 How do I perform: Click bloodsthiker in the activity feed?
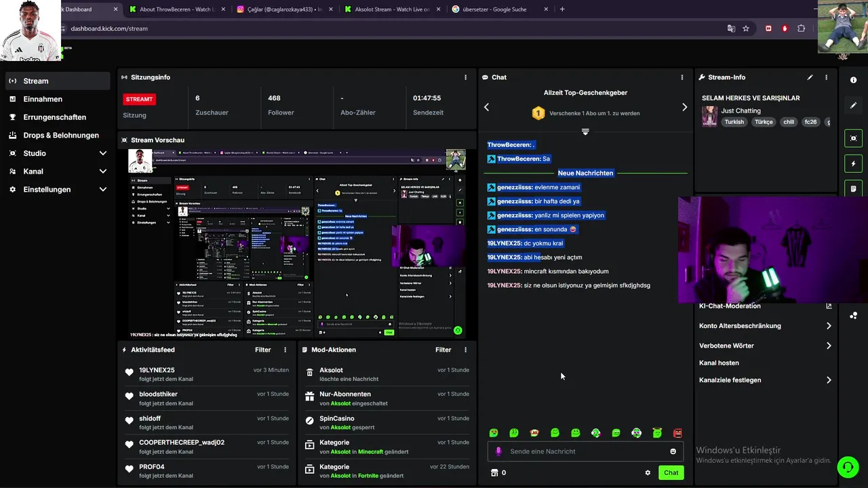pos(158,394)
